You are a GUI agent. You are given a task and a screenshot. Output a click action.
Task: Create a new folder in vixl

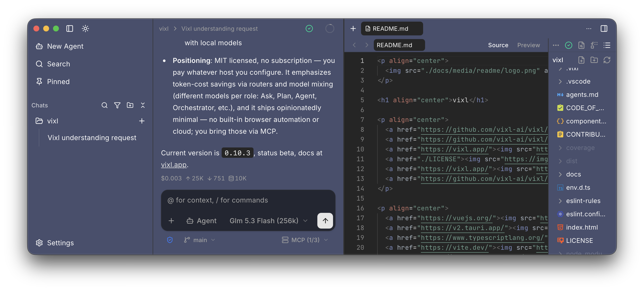pyautogui.click(x=594, y=60)
